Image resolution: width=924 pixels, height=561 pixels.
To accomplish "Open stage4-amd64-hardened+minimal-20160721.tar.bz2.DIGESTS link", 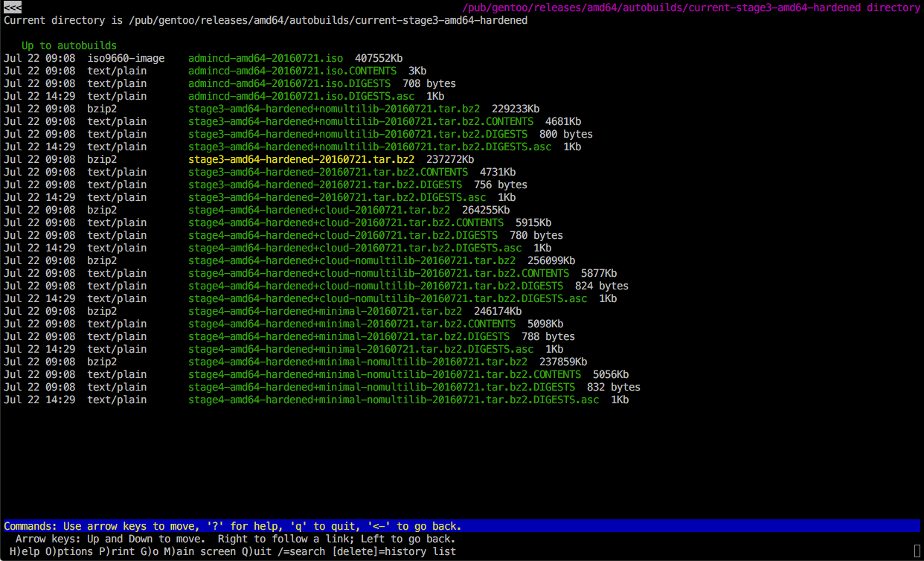I will pos(349,336).
